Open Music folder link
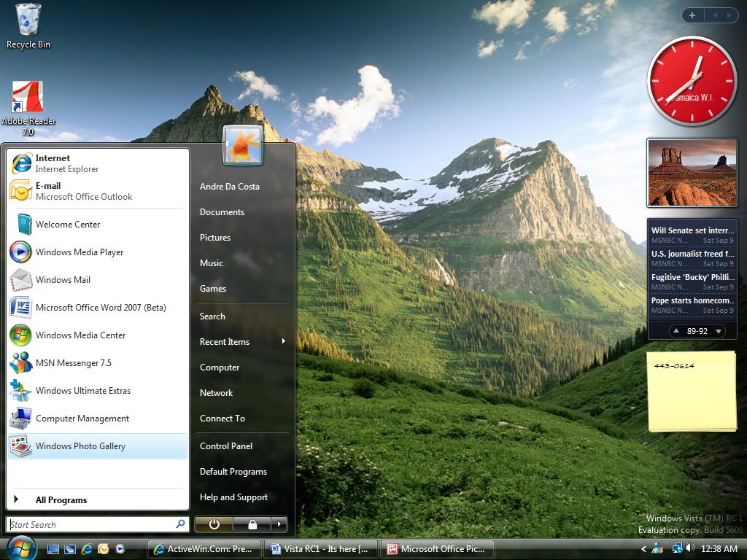 [242, 262]
